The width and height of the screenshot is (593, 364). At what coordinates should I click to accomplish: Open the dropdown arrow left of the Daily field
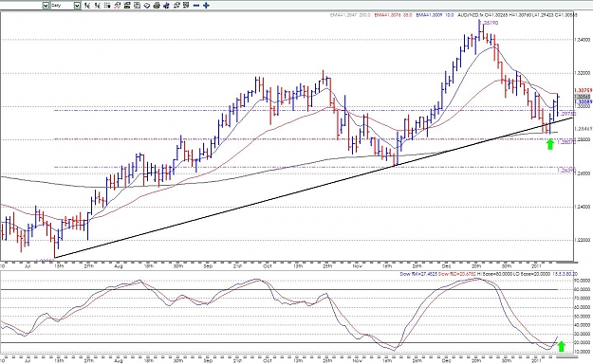coord(46,6)
